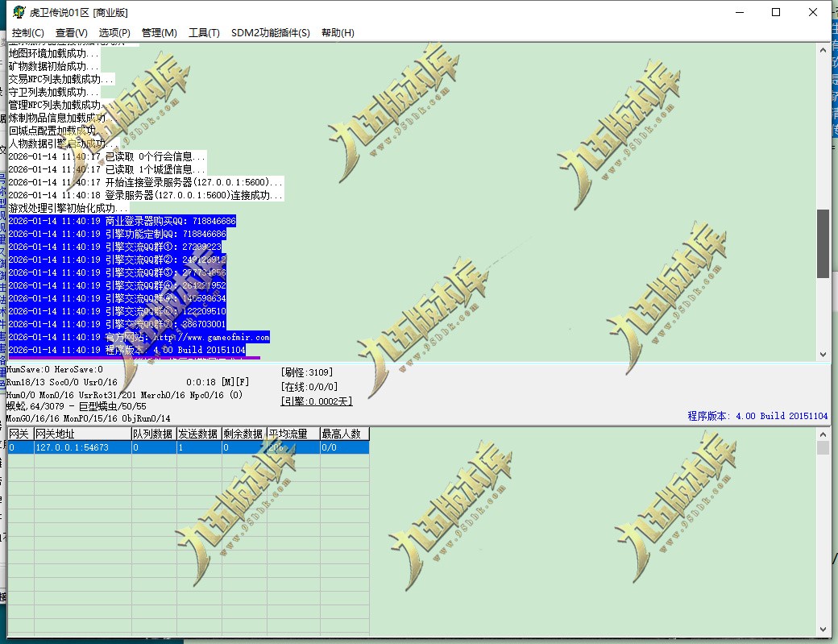838x644 pixels.
Task: Open the 帮助(H) menu
Action: pyautogui.click(x=338, y=32)
